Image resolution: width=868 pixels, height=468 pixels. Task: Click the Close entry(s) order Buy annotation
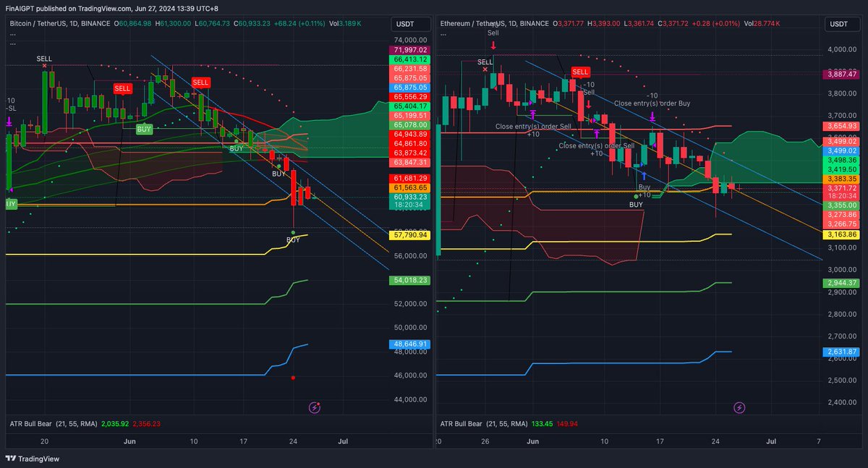click(x=652, y=103)
